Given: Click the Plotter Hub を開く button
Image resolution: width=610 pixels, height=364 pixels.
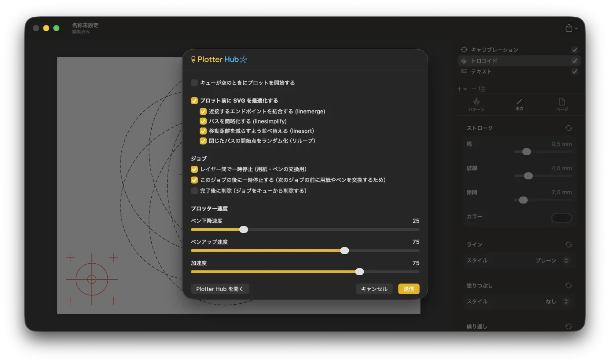Looking at the screenshot, I should pos(220,289).
